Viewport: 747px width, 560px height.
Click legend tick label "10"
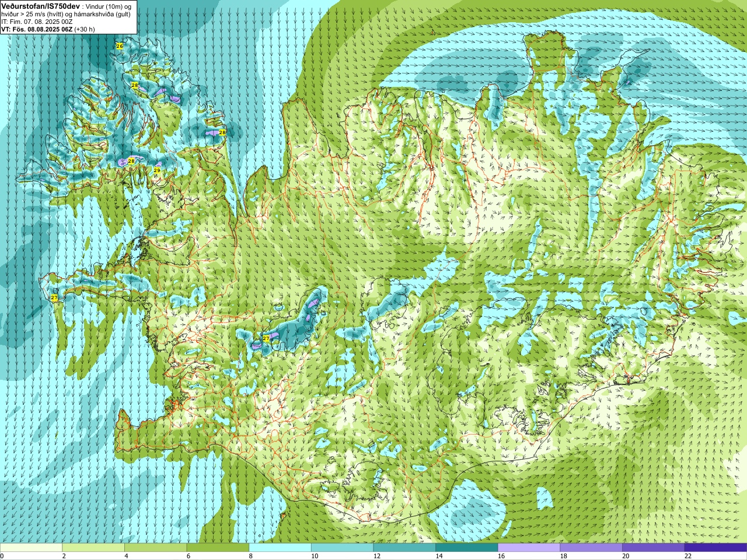point(315,556)
